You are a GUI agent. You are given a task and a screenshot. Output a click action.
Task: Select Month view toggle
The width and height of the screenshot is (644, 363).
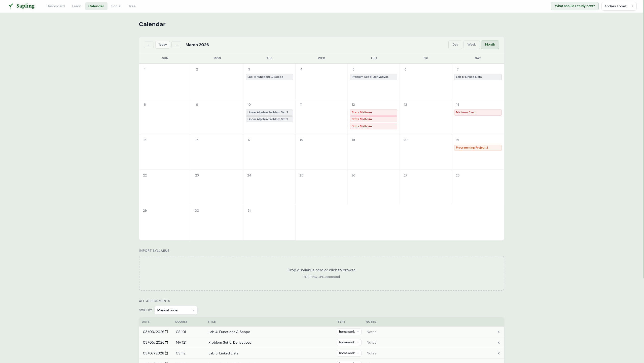490,45
